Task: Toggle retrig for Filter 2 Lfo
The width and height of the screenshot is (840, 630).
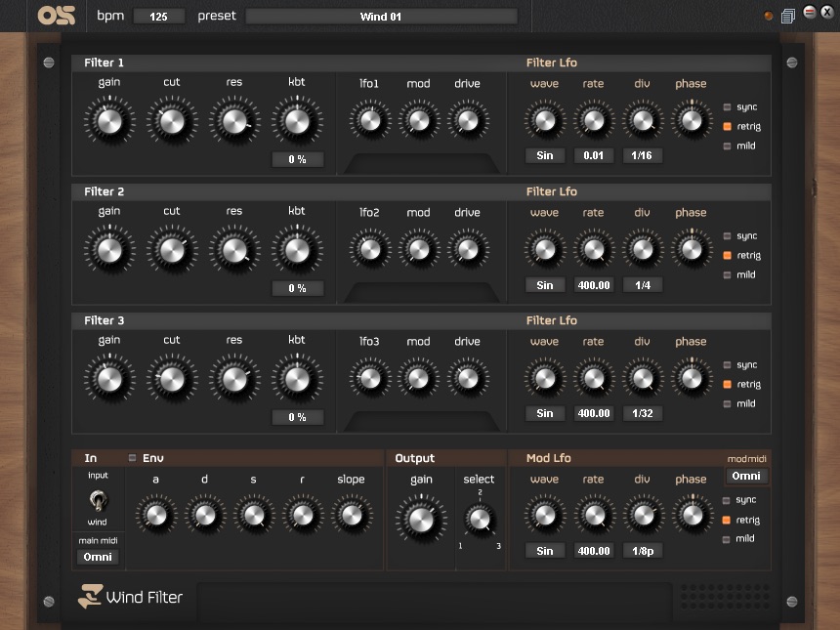Action: [x=727, y=256]
